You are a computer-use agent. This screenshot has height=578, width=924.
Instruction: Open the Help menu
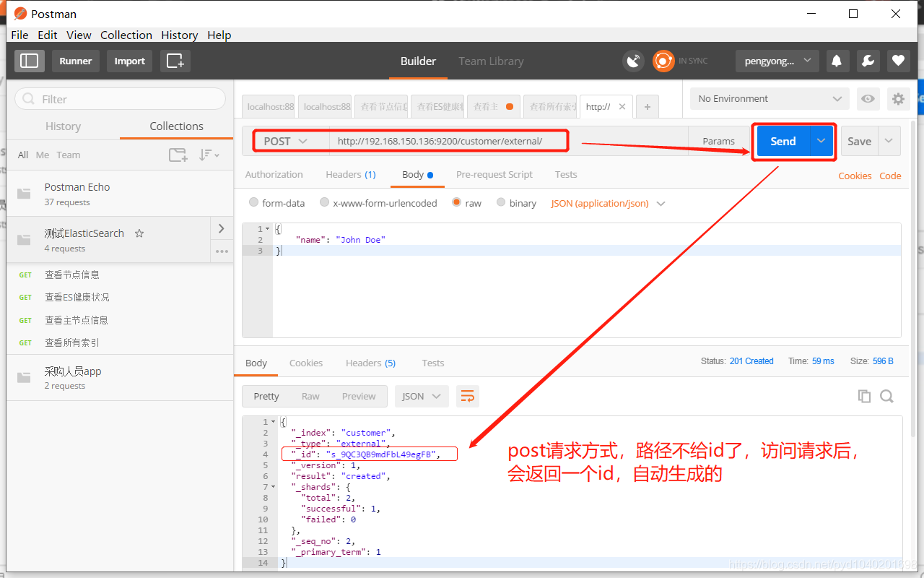[219, 35]
